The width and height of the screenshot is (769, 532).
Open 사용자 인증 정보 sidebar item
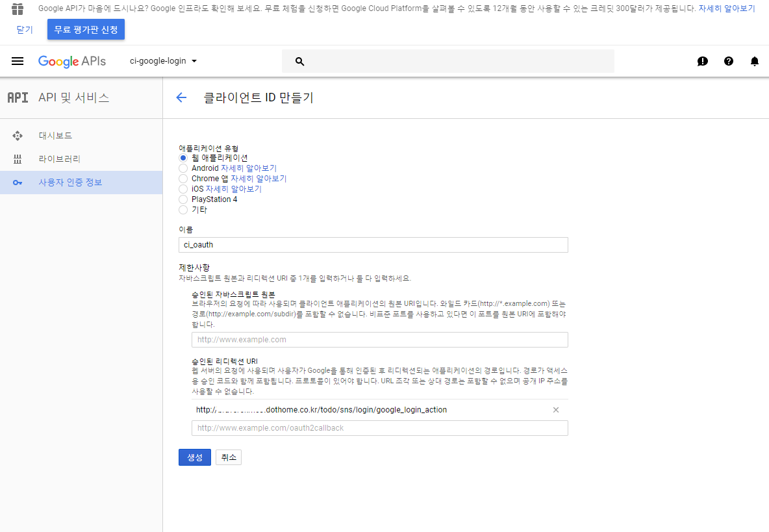[81, 183]
